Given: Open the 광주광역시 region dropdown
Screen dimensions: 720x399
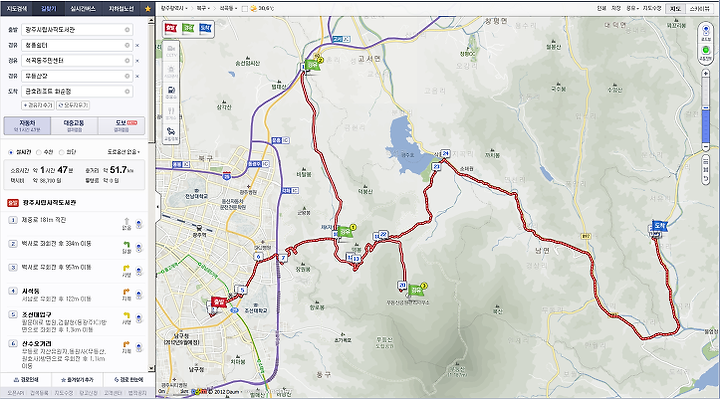Looking at the screenshot, I should [x=174, y=8].
